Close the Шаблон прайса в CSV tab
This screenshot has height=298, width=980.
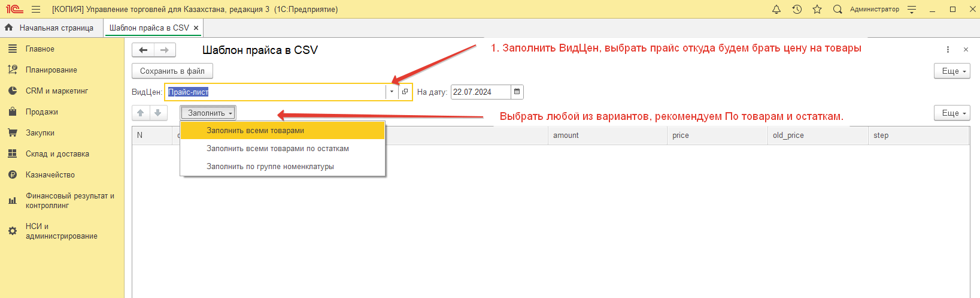pyautogui.click(x=196, y=28)
